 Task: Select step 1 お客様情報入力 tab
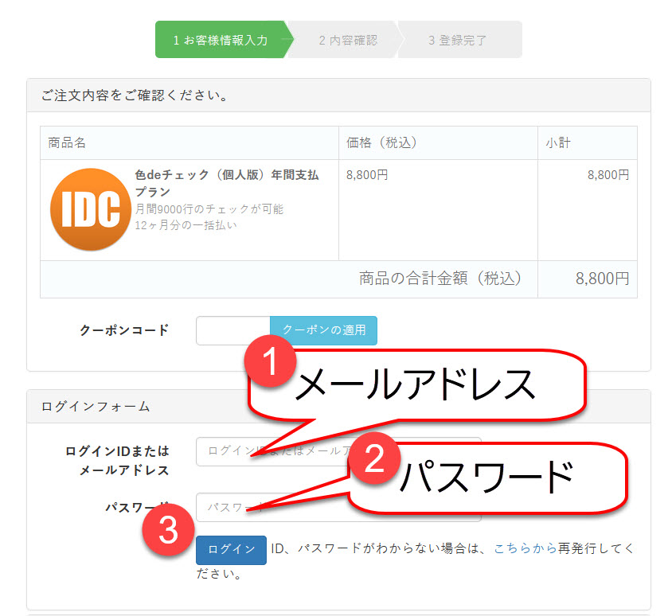click(x=220, y=40)
